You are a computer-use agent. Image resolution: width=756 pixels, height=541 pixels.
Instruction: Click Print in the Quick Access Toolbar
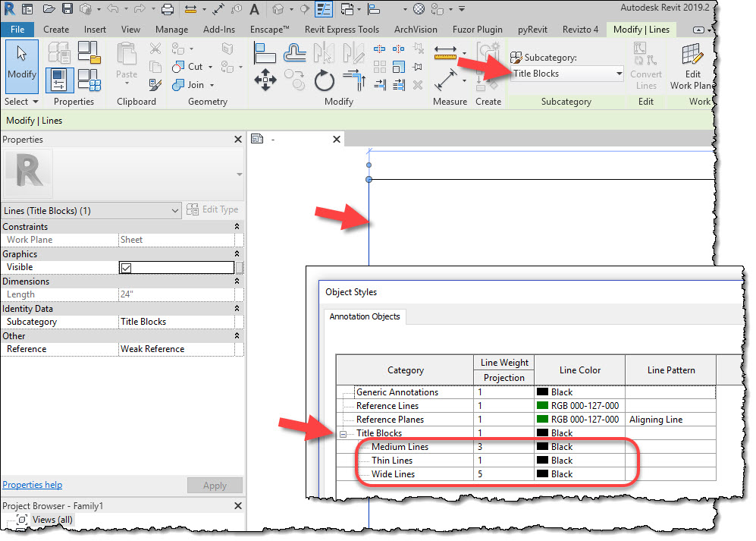167,8
